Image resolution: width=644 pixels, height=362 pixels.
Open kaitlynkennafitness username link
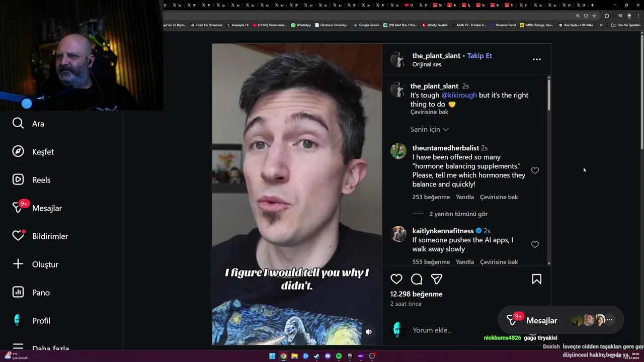pyautogui.click(x=443, y=231)
